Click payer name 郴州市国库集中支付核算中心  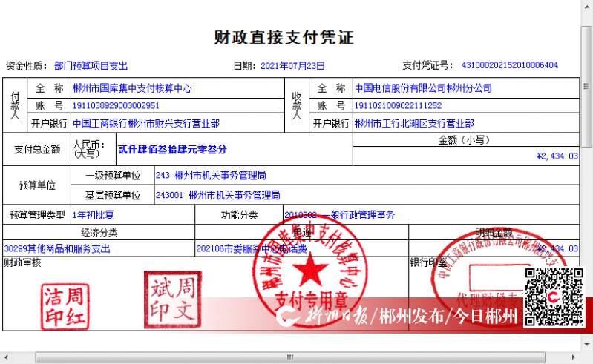[132, 88]
